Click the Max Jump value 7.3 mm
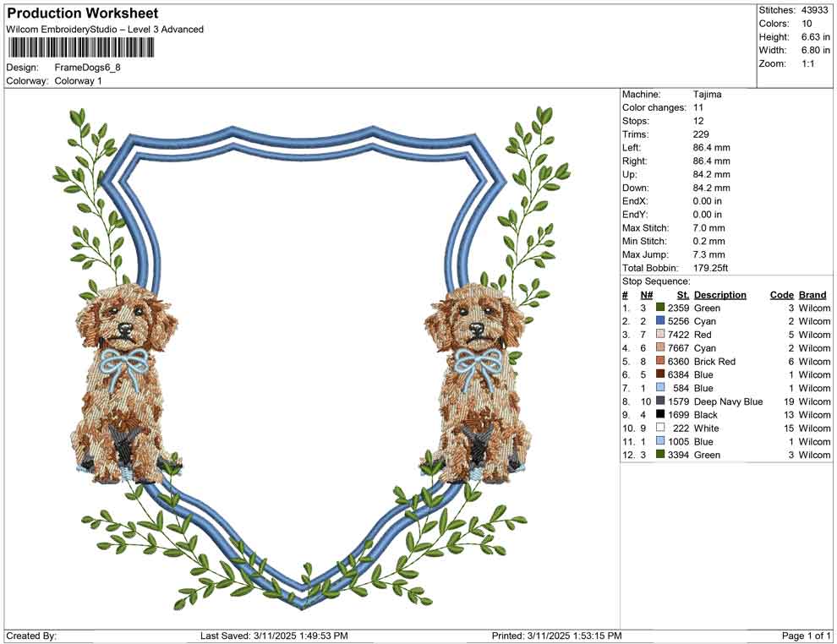Image resolution: width=837 pixels, height=644 pixels. [708, 254]
